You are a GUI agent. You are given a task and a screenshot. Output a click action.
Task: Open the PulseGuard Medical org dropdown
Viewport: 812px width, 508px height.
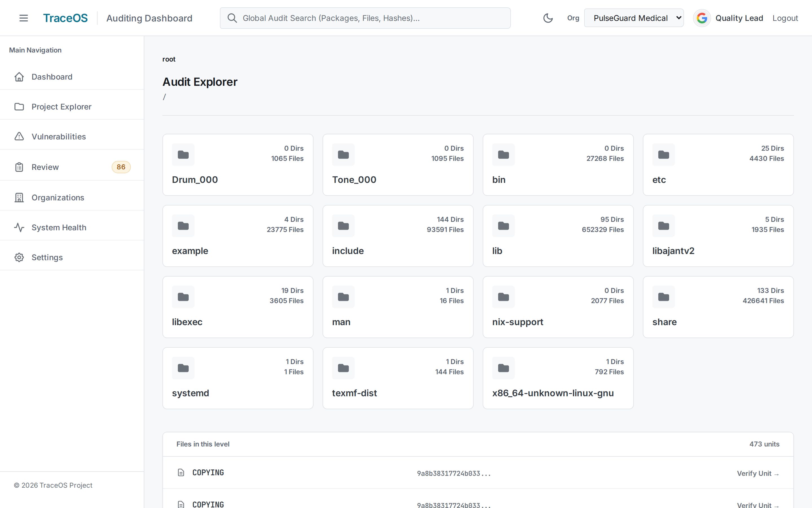(x=634, y=18)
